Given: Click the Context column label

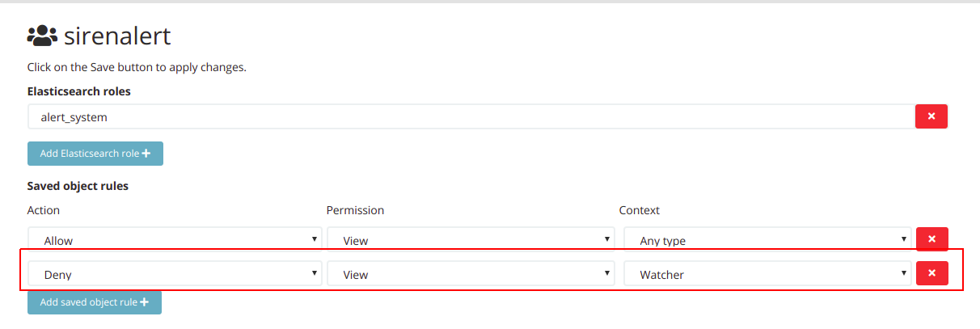Looking at the screenshot, I should tap(639, 210).
